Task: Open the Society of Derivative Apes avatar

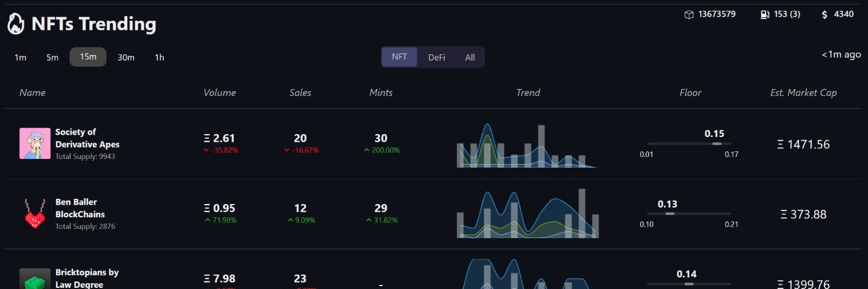Action: click(x=35, y=143)
